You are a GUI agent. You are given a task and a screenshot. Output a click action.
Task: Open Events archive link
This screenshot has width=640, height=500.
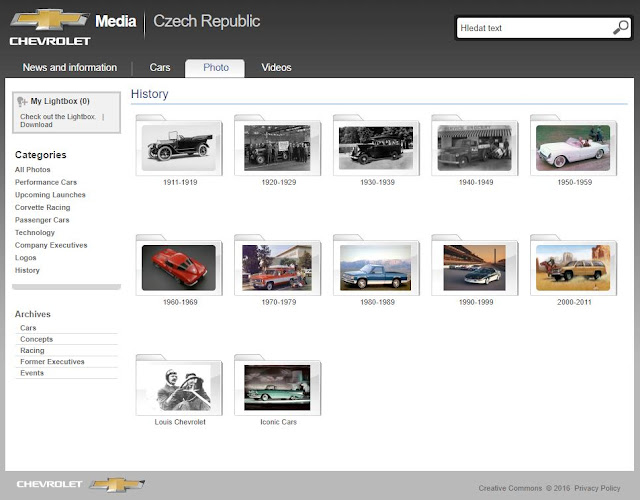click(x=32, y=373)
